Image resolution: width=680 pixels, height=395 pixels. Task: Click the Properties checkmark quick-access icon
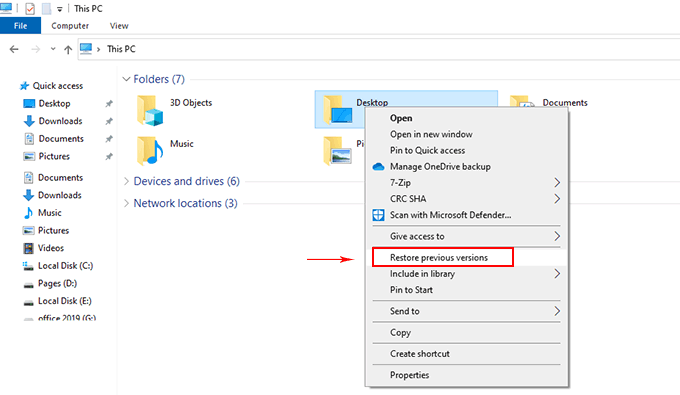[x=30, y=8]
